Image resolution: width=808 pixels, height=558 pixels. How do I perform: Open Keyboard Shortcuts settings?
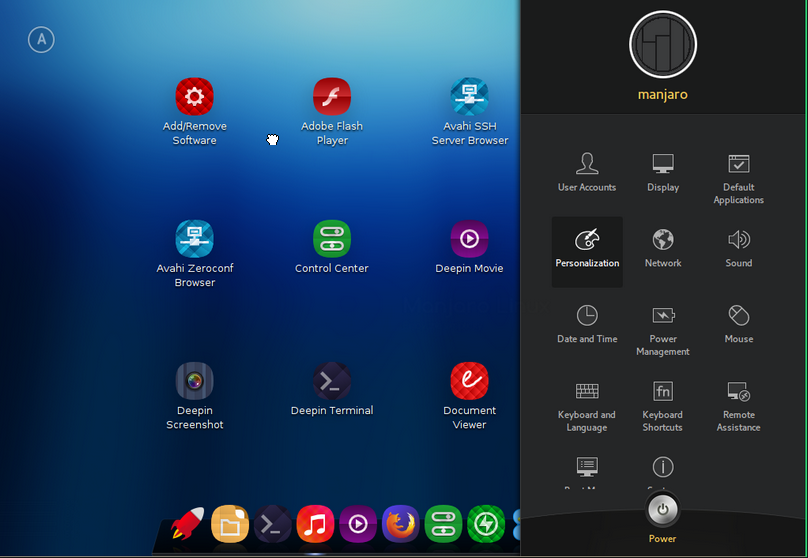click(663, 406)
